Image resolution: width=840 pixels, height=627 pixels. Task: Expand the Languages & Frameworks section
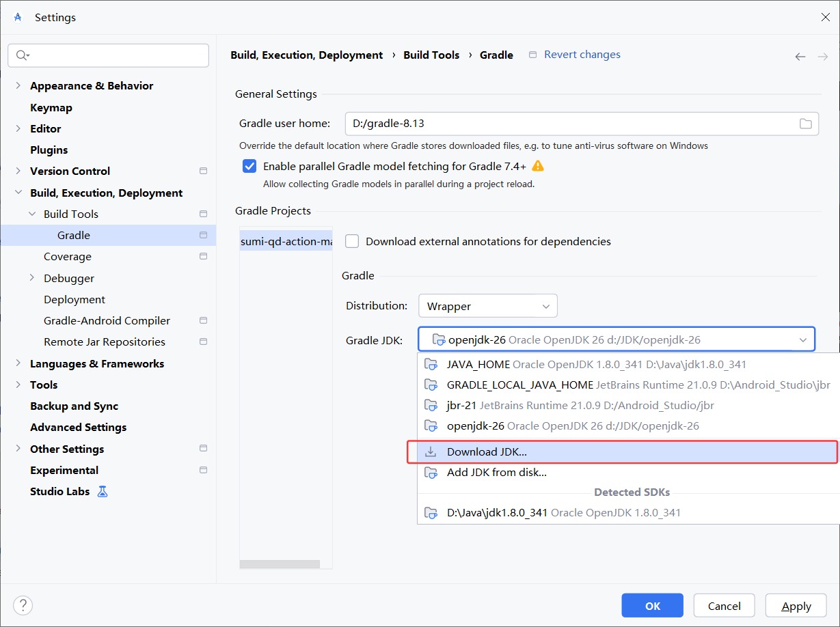(x=18, y=363)
